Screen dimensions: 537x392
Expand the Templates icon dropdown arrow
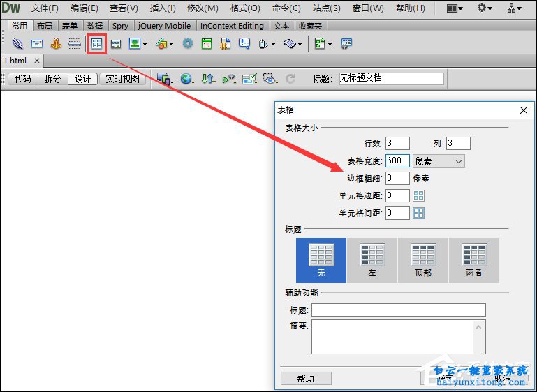point(330,44)
